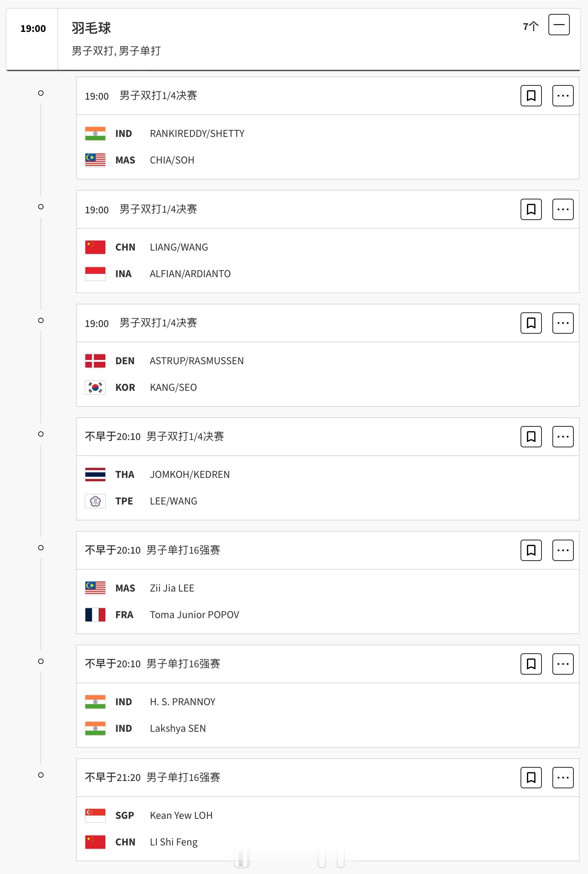
Task: Select the timeline dot beside the CHN vs INA match
Action: coord(41,207)
